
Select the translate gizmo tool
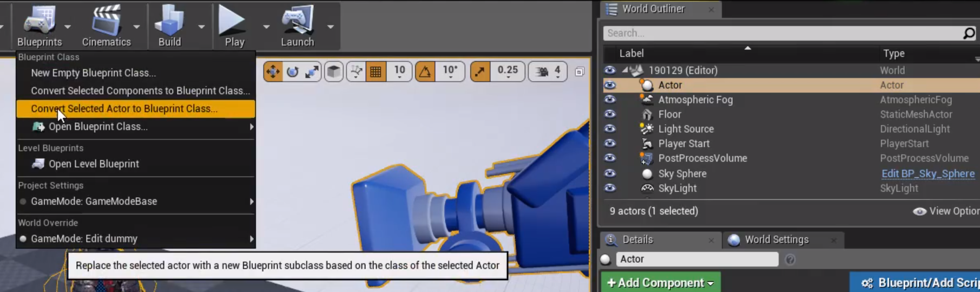273,72
